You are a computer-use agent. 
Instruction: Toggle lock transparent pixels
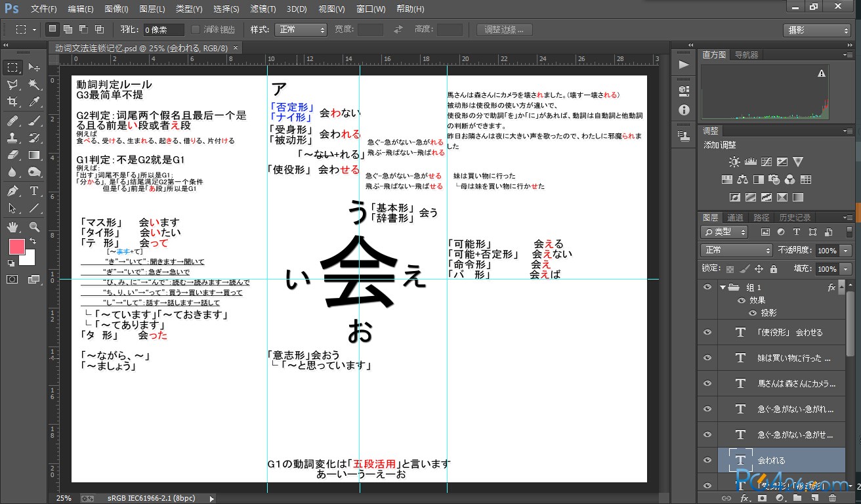click(x=730, y=268)
